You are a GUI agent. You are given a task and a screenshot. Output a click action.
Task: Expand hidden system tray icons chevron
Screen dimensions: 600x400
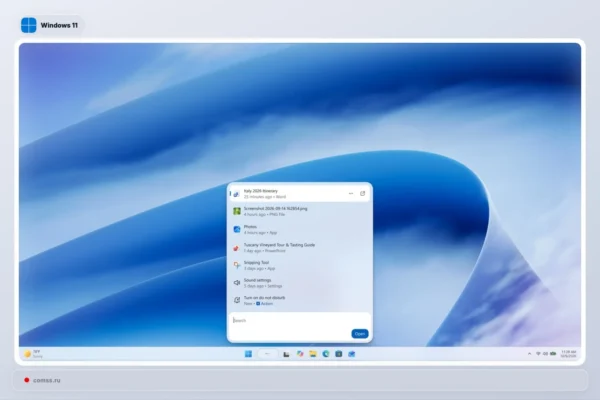(530, 354)
